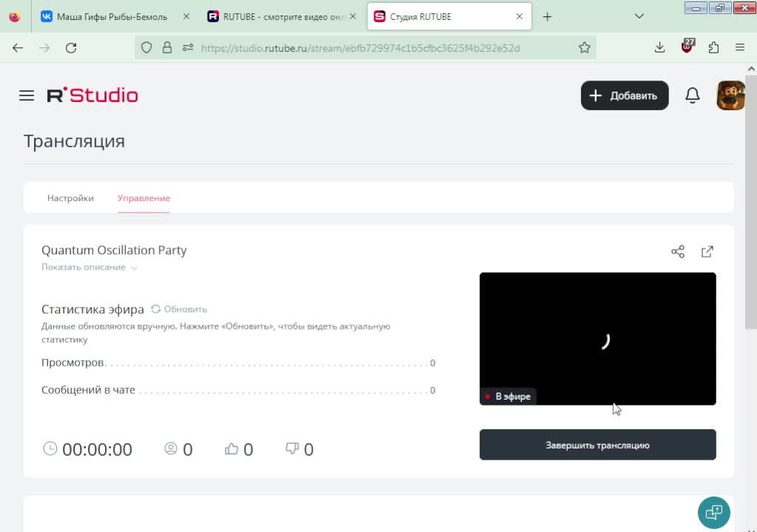The width and height of the screenshot is (757, 532).
Task: Click the Сообщений в чате row
Action: point(239,390)
